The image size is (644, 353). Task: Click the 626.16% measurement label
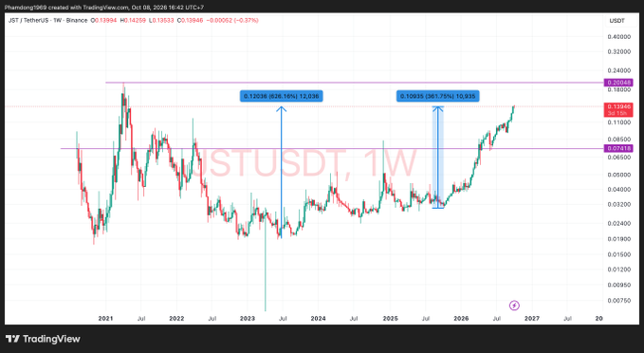pos(282,96)
